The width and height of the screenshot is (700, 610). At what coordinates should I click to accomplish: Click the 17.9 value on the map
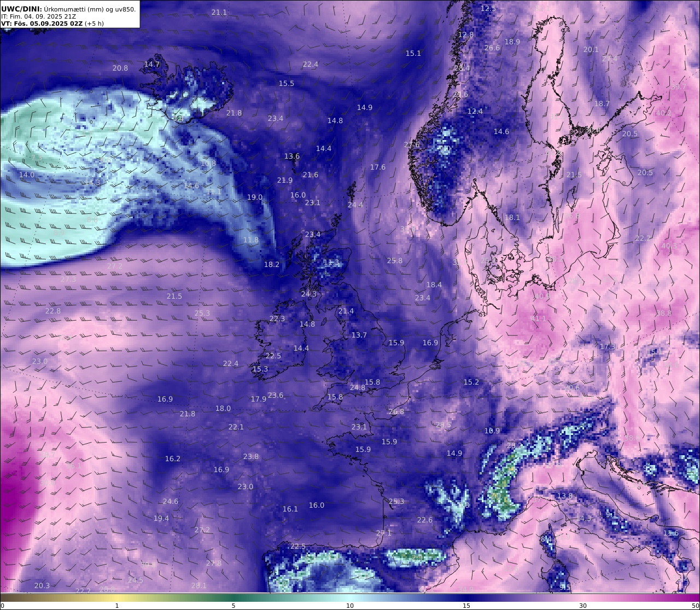(259, 399)
